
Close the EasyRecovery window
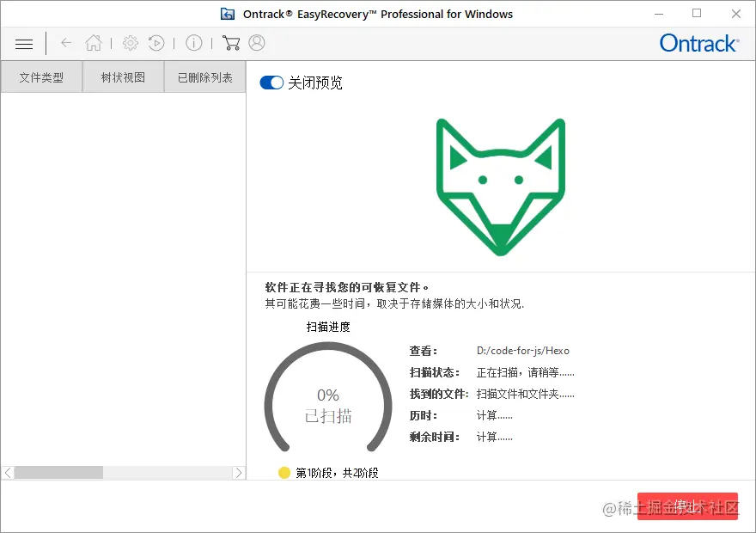(735, 14)
